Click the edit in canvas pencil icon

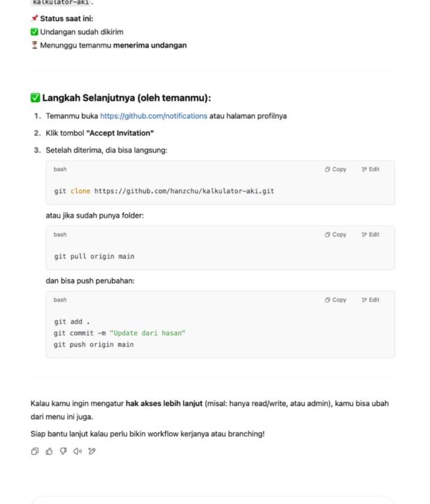pos(92,451)
